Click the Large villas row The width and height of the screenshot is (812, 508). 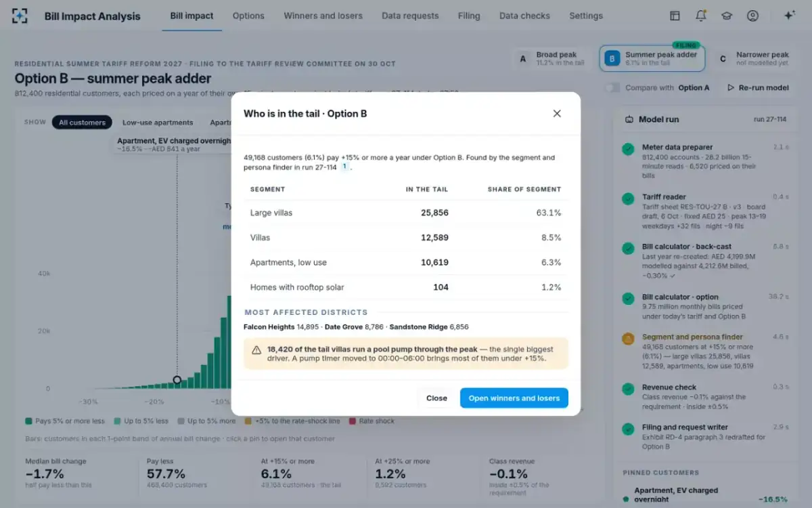405,213
